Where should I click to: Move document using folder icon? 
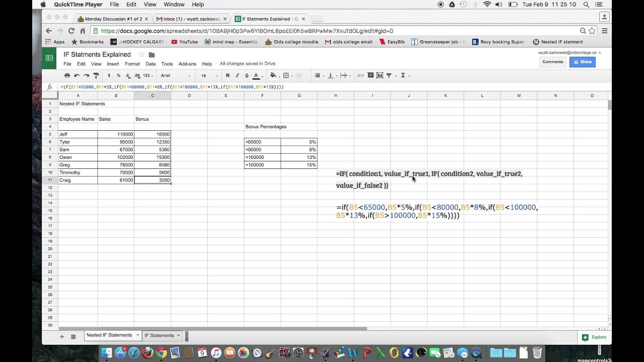click(152, 55)
